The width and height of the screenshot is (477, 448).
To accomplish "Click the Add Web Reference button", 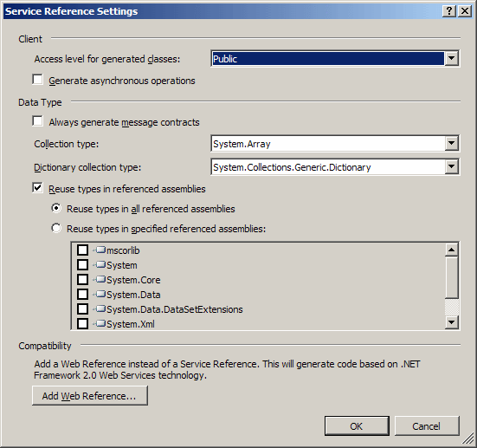I will pyautogui.click(x=90, y=396).
